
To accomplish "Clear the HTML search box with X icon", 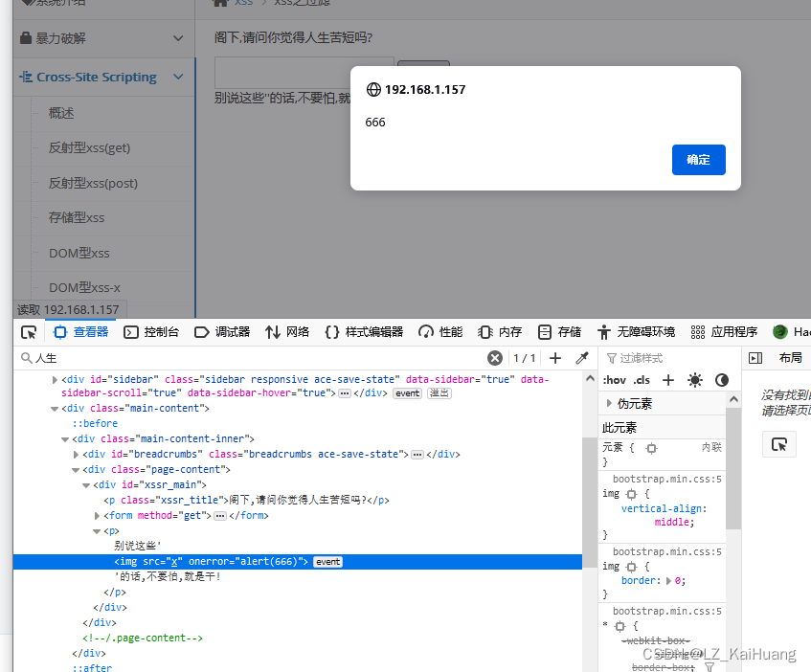I will click(495, 357).
